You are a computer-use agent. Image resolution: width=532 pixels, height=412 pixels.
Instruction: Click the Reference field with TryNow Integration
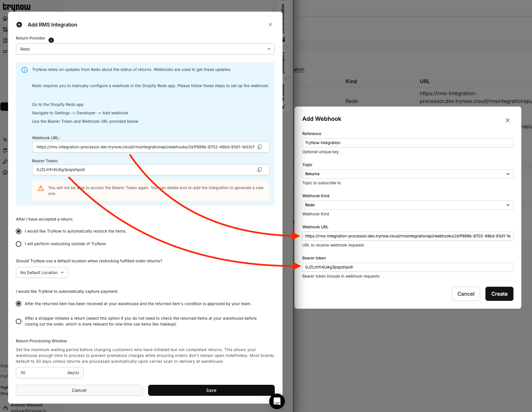408,143
